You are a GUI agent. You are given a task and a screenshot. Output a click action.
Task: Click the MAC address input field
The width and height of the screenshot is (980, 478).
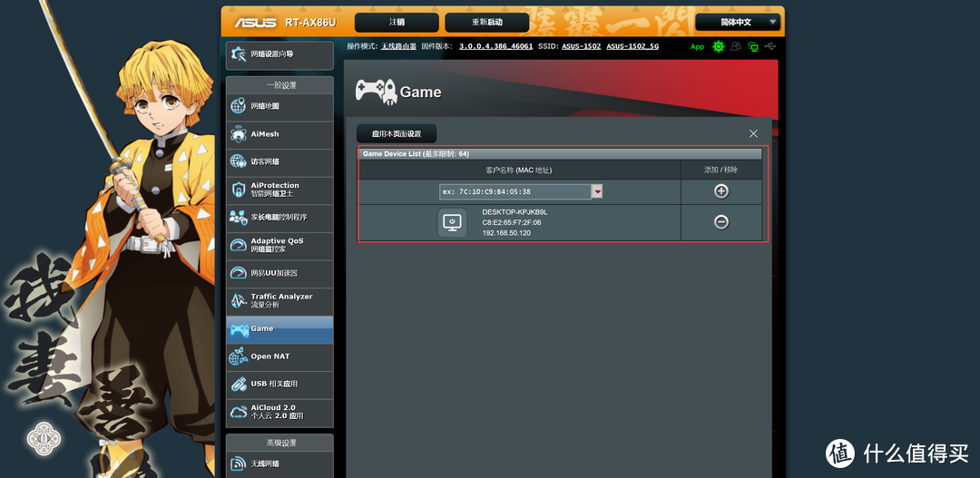515,191
